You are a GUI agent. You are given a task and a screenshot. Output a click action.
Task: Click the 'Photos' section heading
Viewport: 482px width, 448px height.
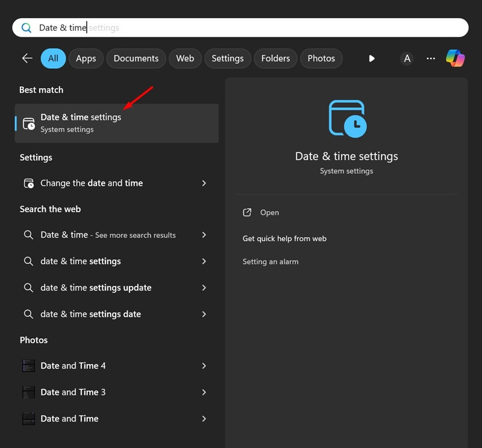[34, 340]
